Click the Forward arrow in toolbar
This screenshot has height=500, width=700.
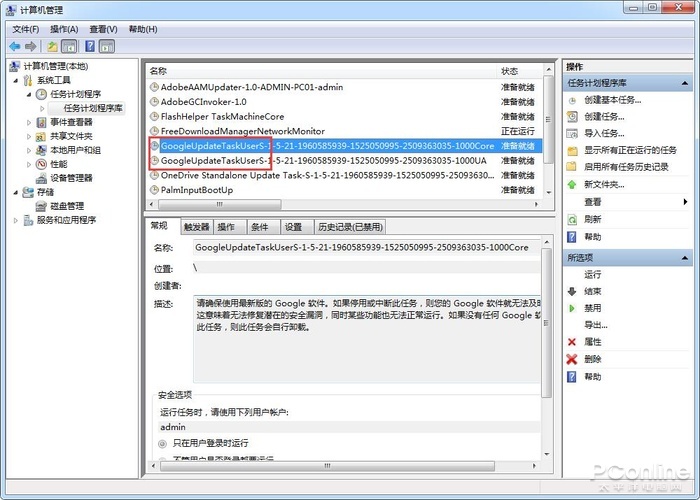30,46
